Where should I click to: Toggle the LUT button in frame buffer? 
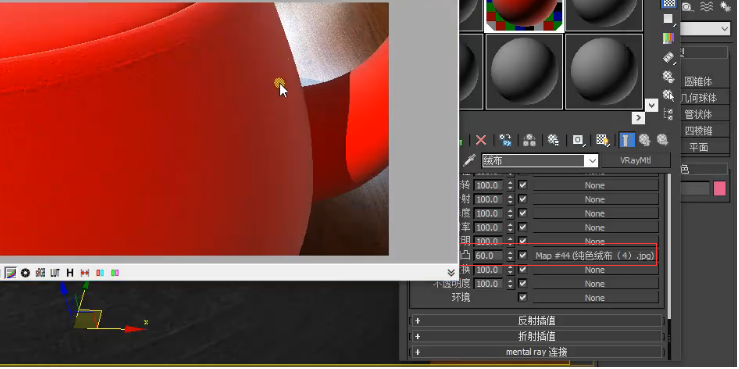[x=55, y=272]
